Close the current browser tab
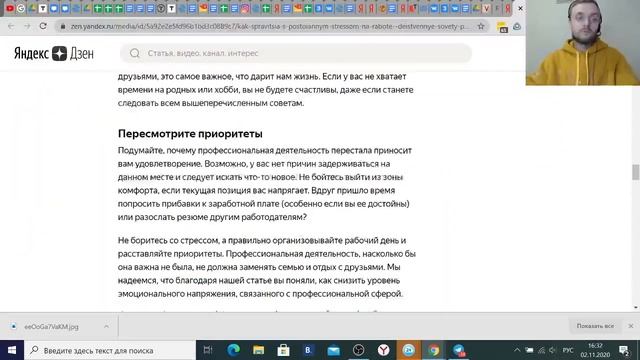This screenshot has width=640, height=360. [x=520, y=8]
